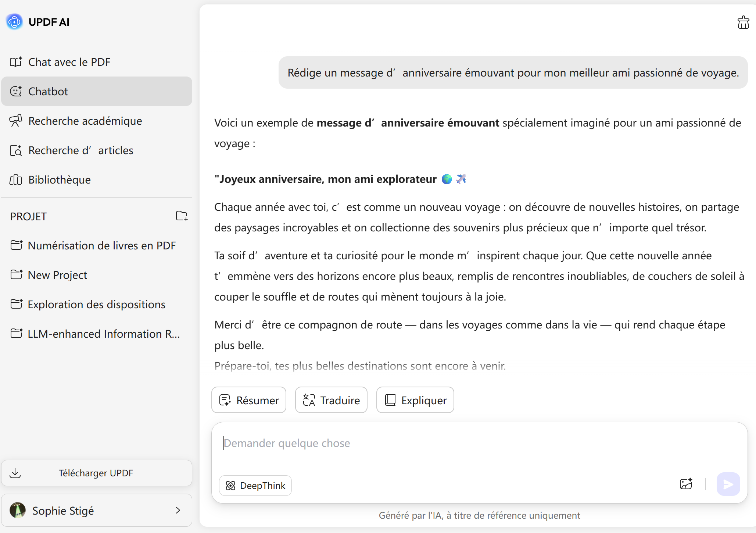
Task: Click the download icon beside Télécharger UPDF
Action: (15, 473)
